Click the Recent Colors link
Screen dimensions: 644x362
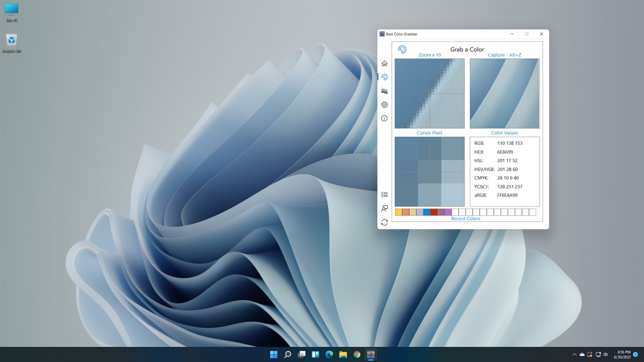click(465, 218)
